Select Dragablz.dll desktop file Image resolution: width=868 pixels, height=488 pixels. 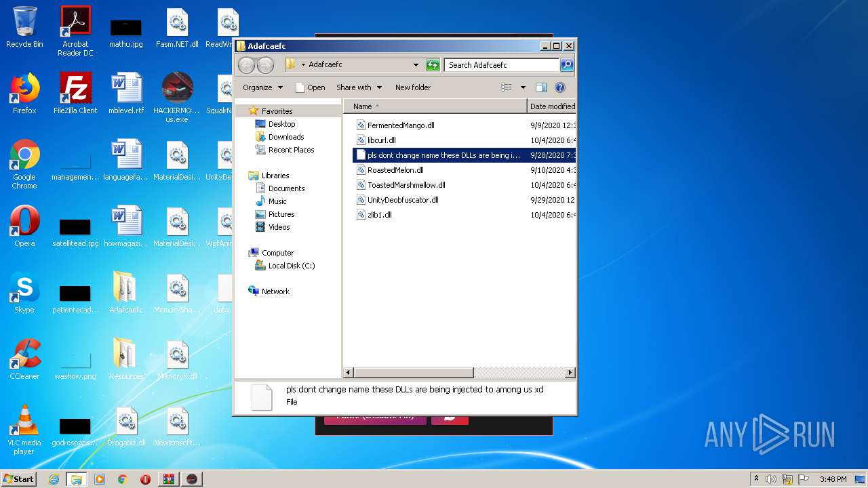(x=126, y=426)
